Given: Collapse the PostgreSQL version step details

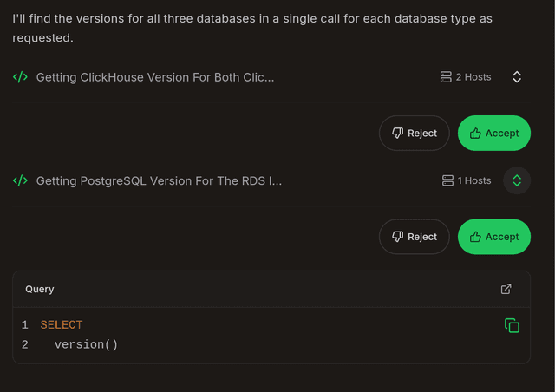Looking at the screenshot, I should pos(517,180).
